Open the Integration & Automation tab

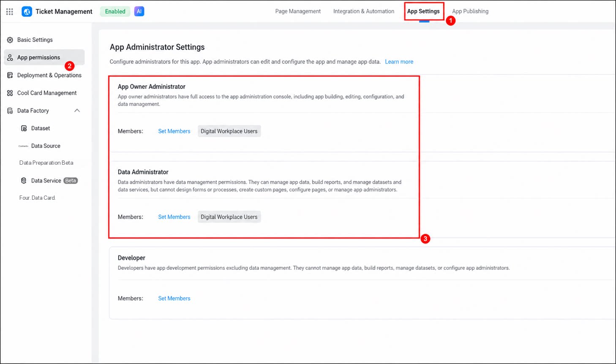pos(364,11)
